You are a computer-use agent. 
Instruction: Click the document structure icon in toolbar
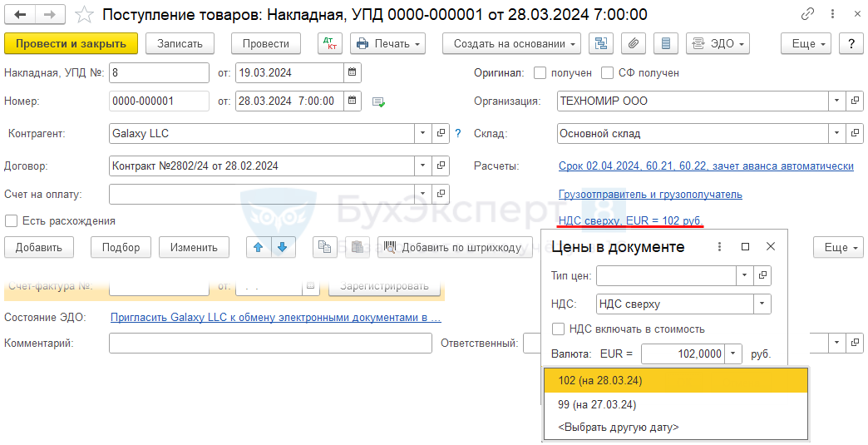point(601,43)
